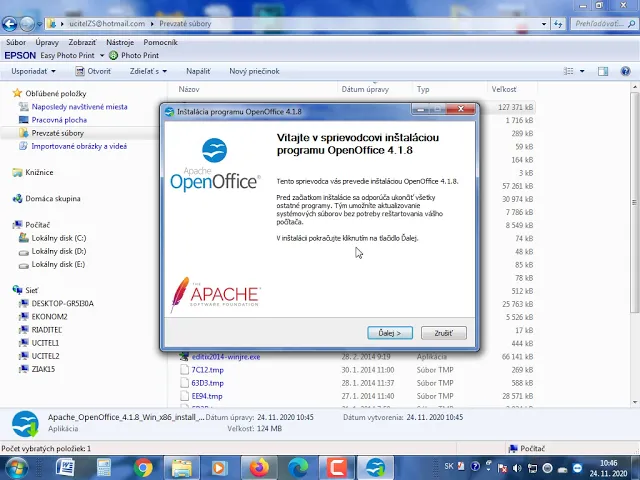This screenshot has width=640, height=480.
Task: Select file editix2014-winjre.exe
Action: click(x=226, y=357)
